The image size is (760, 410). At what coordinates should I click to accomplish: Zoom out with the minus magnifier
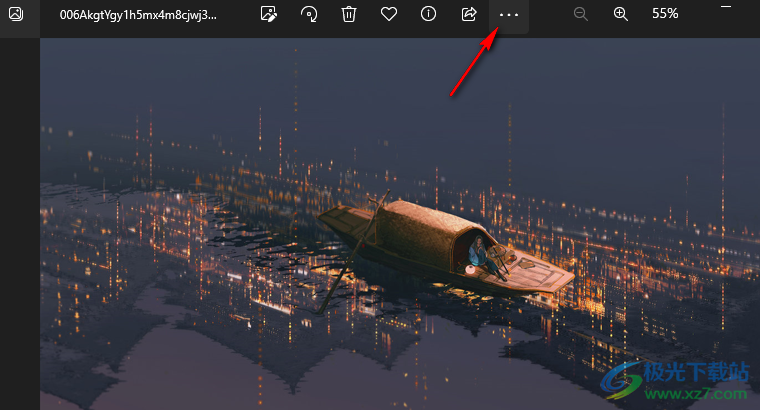coord(581,14)
